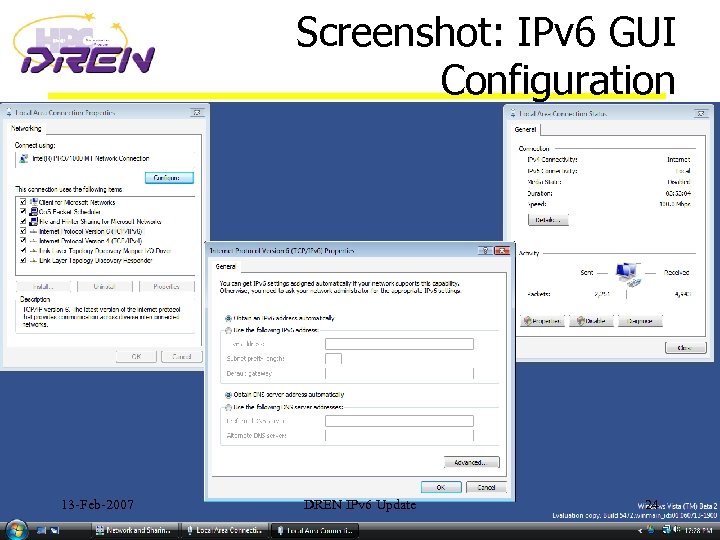Click the Intel PRO/1000 MT Network Connection text

tap(91, 158)
